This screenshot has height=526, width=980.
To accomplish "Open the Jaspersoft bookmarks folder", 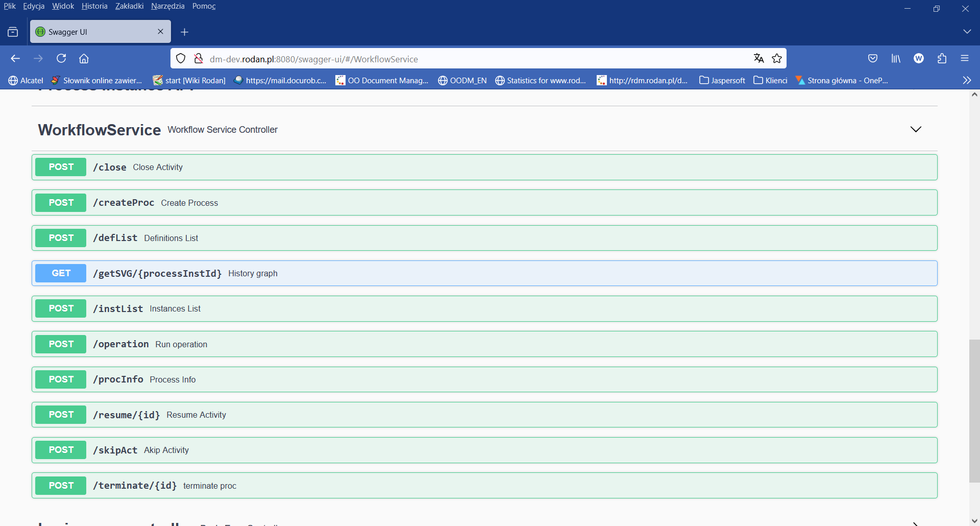I will point(722,80).
